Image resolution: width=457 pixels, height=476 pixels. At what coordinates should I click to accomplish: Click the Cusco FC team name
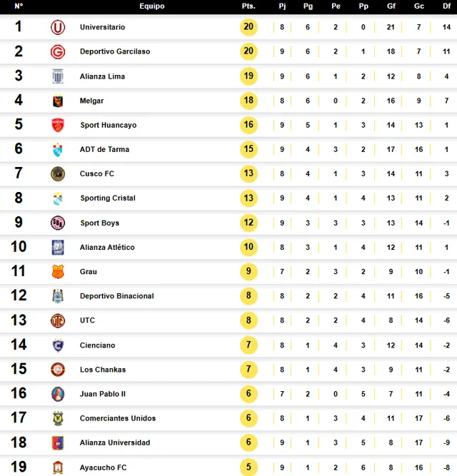(97, 173)
